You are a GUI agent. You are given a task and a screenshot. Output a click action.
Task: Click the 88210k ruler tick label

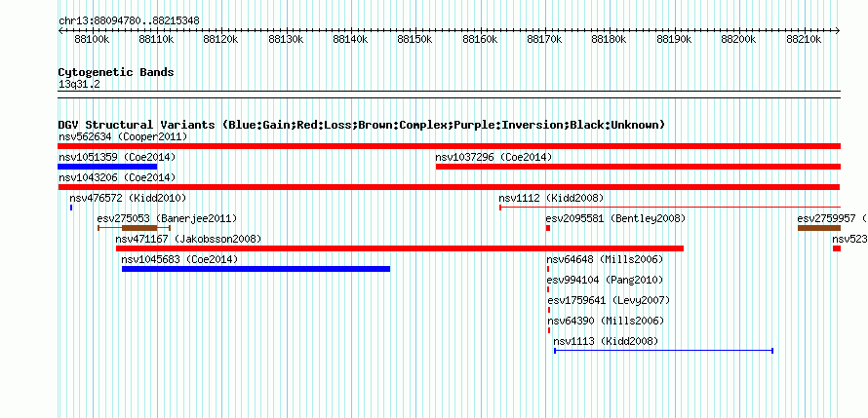pos(804,39)
